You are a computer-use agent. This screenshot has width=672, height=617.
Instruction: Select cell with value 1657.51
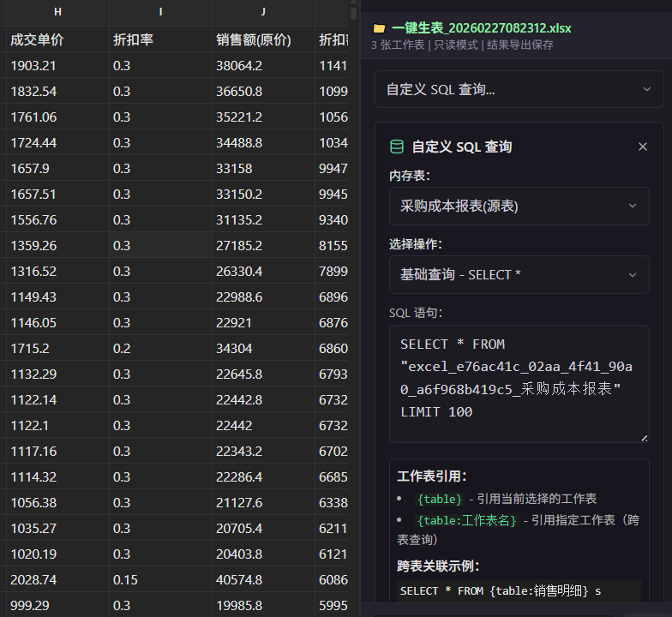[58, 194]
